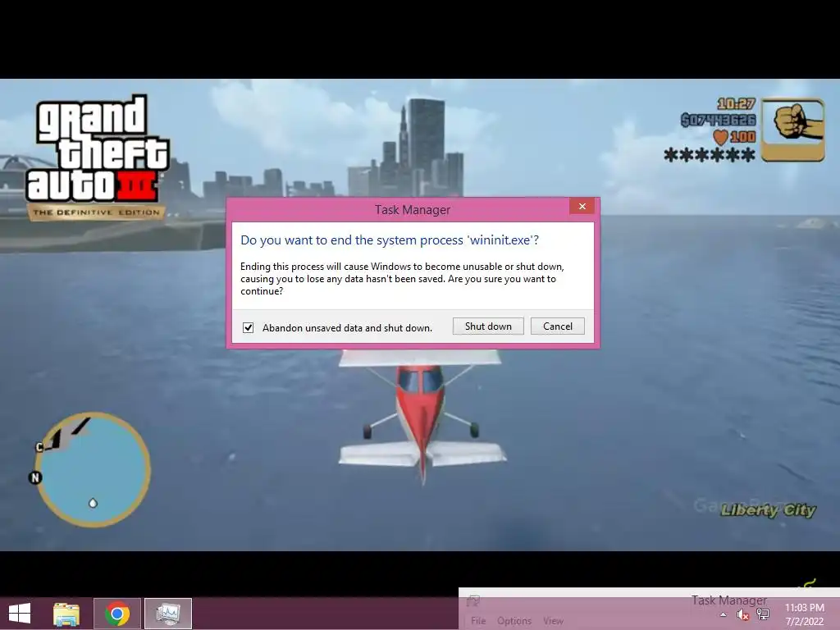This screenshot has height=630, width=840.
Task: Open the network tray icon
Action: [x=763, y=614]
